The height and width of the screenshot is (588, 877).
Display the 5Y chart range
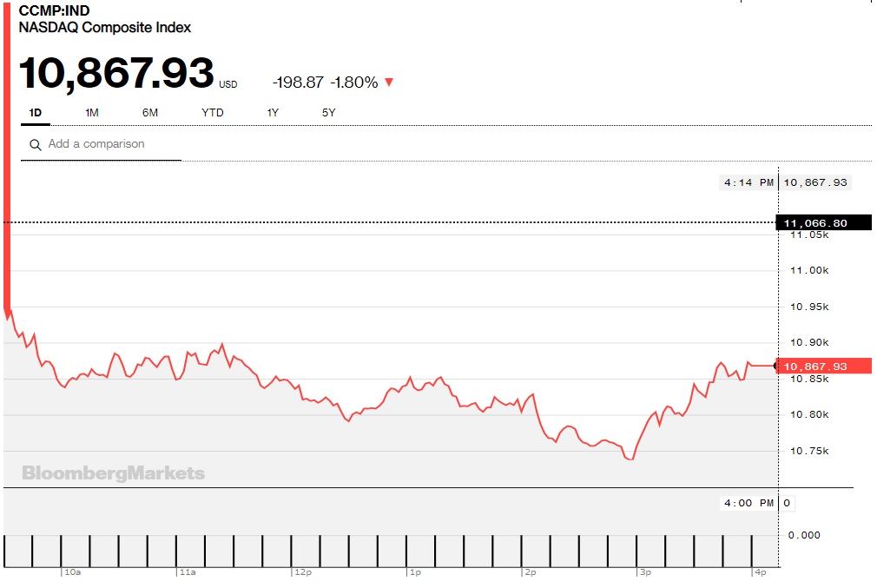[x=328, y=112]
